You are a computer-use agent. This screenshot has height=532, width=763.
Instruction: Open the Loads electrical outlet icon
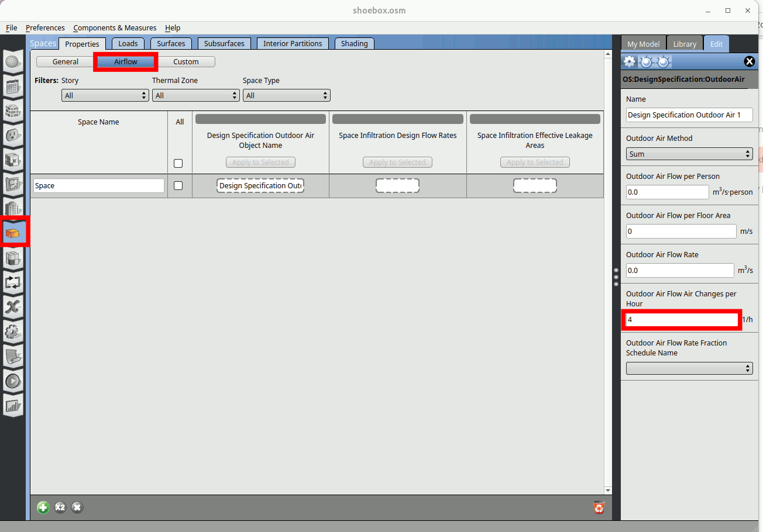[13, 135]
